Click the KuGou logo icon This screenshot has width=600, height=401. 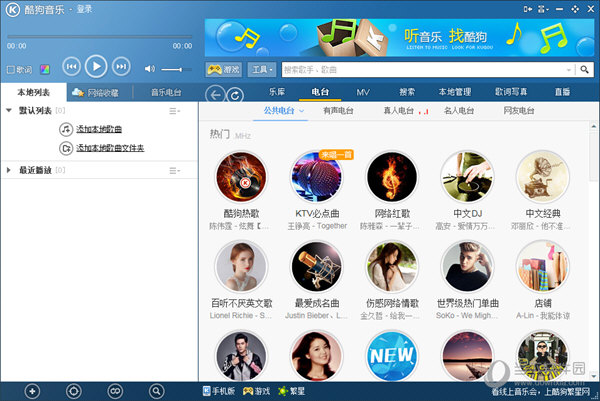click(x=13, y=10)
